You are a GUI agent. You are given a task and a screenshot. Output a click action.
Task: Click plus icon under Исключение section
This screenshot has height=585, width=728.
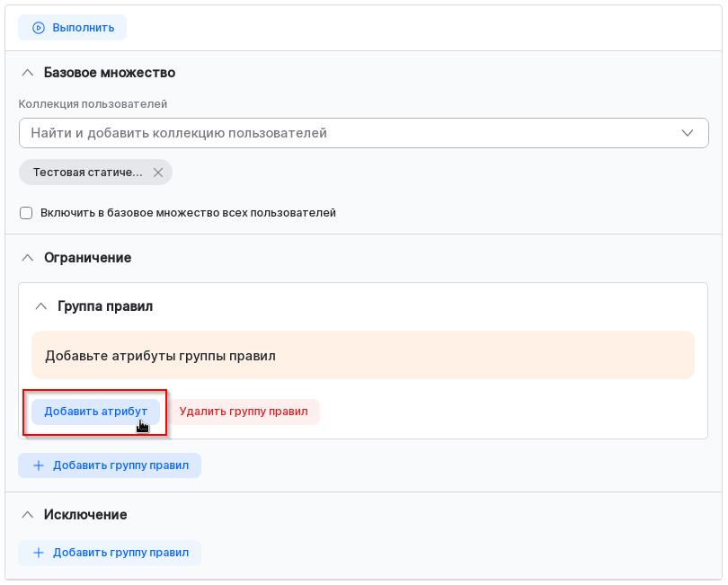(39, 553)
